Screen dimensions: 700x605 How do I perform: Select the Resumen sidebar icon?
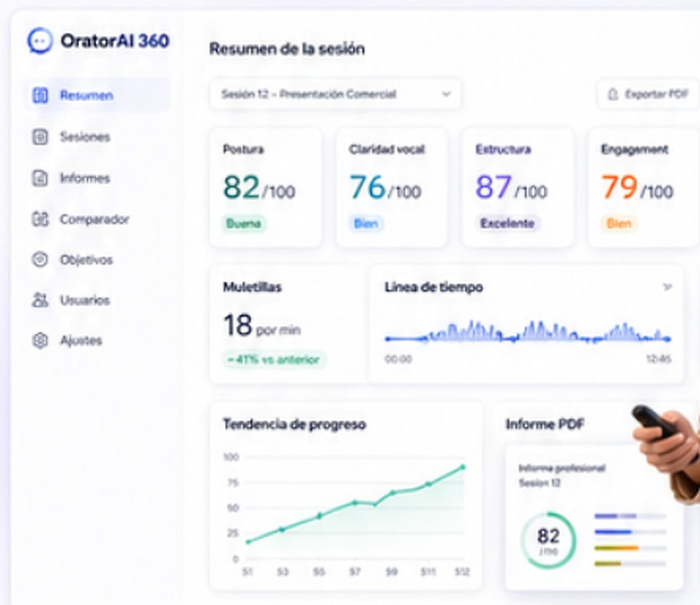pos(40,95)
